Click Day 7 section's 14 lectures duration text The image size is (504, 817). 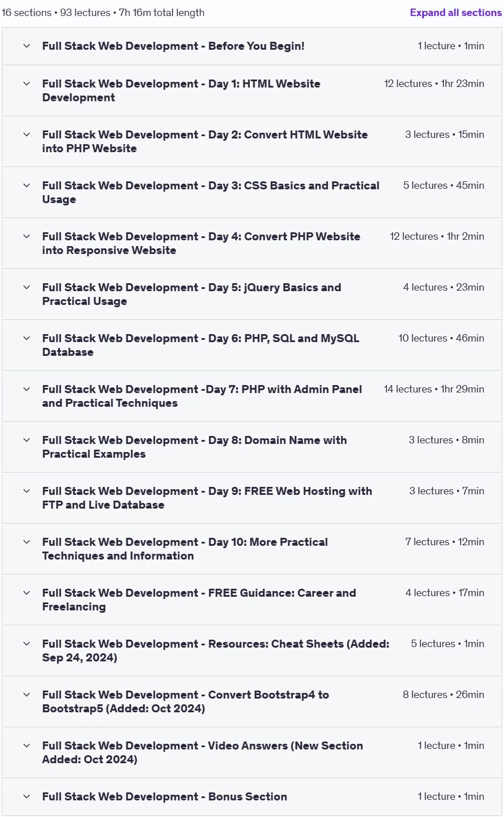pos(434,389)
